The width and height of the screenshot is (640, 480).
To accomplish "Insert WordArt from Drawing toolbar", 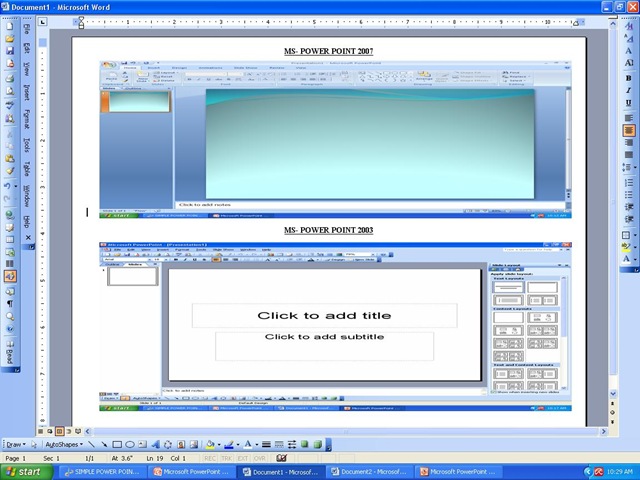I will (x=155, y=444).
